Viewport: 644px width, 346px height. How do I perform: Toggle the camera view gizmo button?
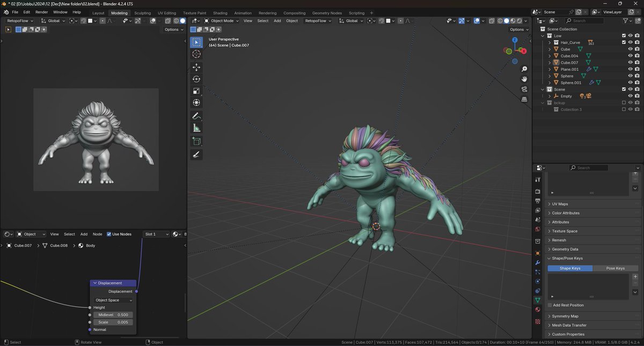tap(524, 89)
